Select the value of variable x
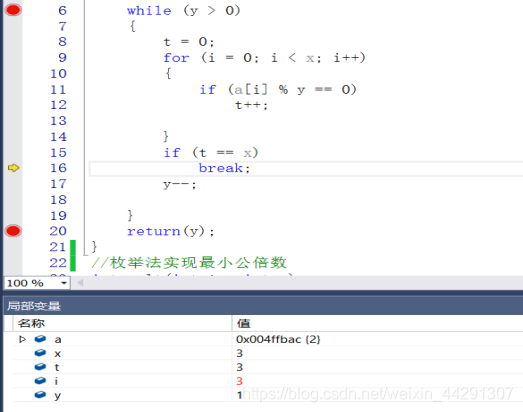 pyautogui.click(x=239, y=353)
